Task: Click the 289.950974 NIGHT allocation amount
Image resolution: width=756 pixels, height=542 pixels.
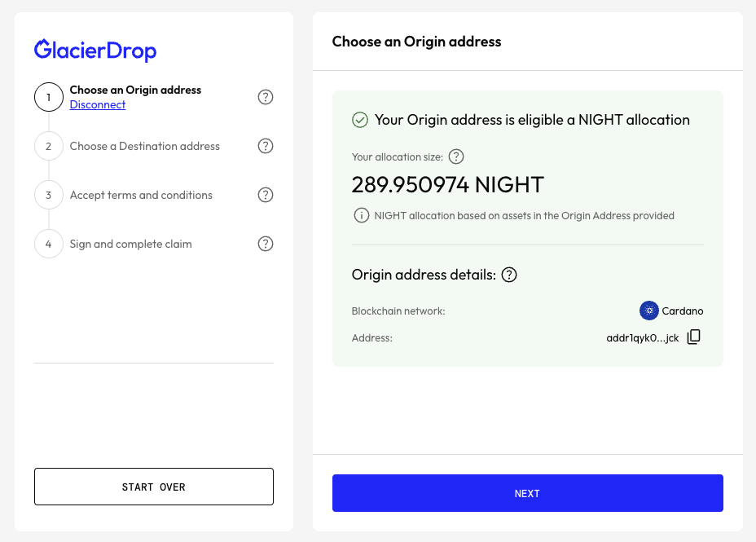Action: (447, 185)
